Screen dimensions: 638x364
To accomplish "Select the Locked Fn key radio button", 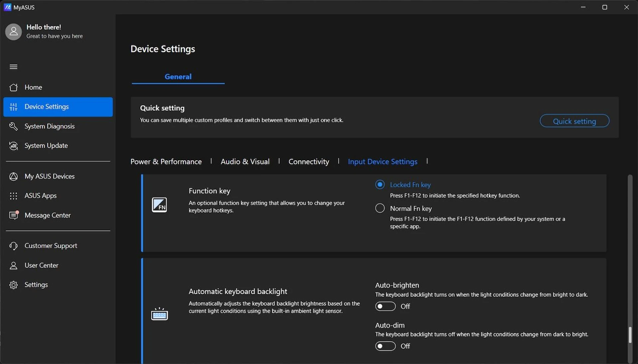I will [380, 184].
